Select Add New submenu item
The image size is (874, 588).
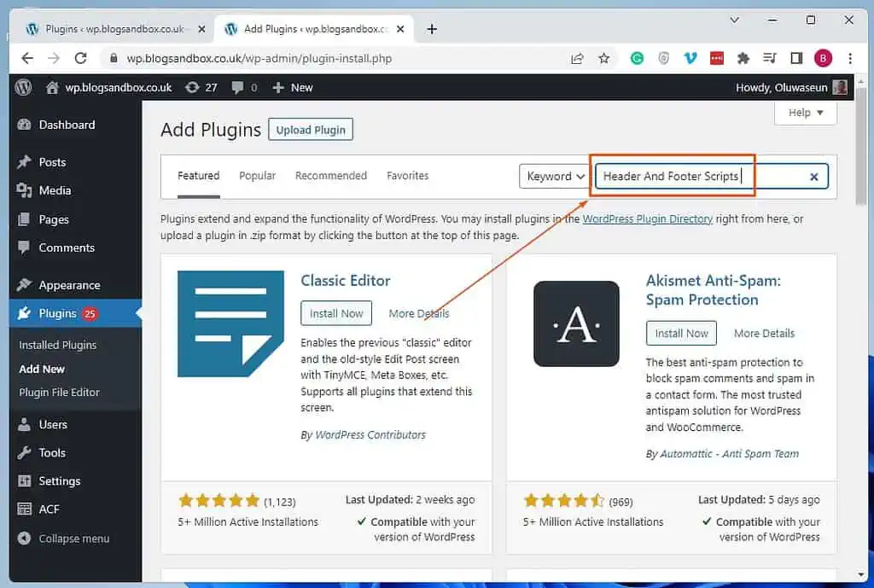(42, 369)
